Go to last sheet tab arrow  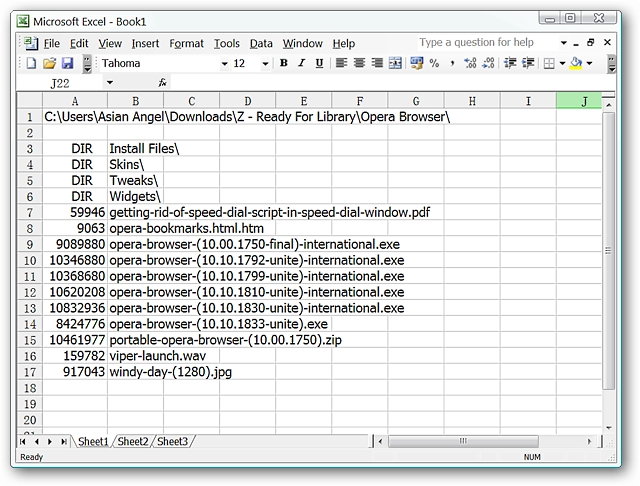click(x=64, y=442)
